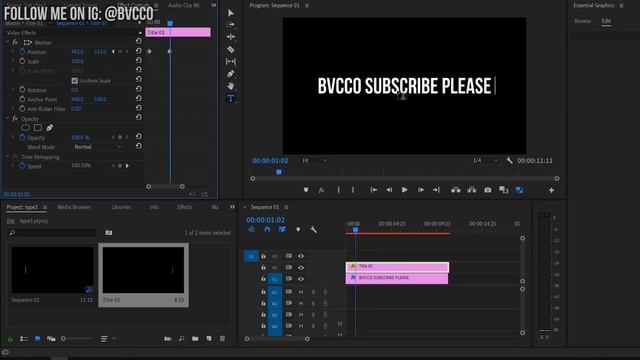Image resolution: width=640 pixels, height=360 pixels.
Task: Go to Out point in Program monitor
Action: coord(436,190)
